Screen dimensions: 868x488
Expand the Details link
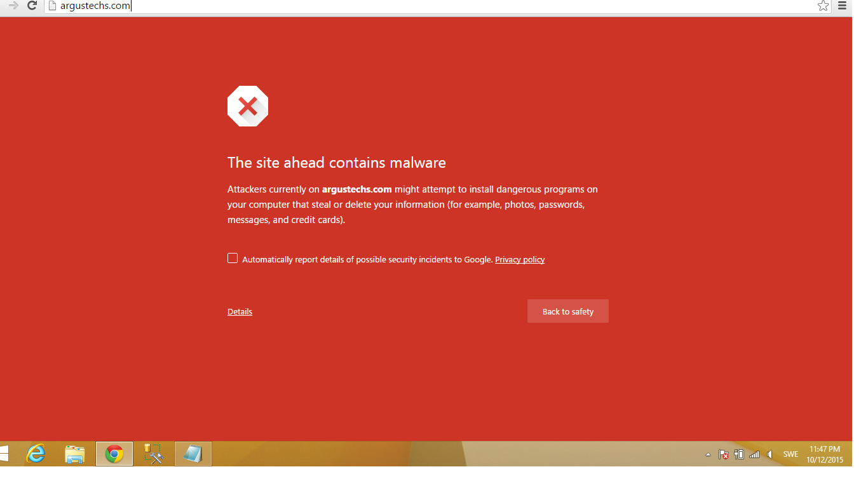click(240, 311)
